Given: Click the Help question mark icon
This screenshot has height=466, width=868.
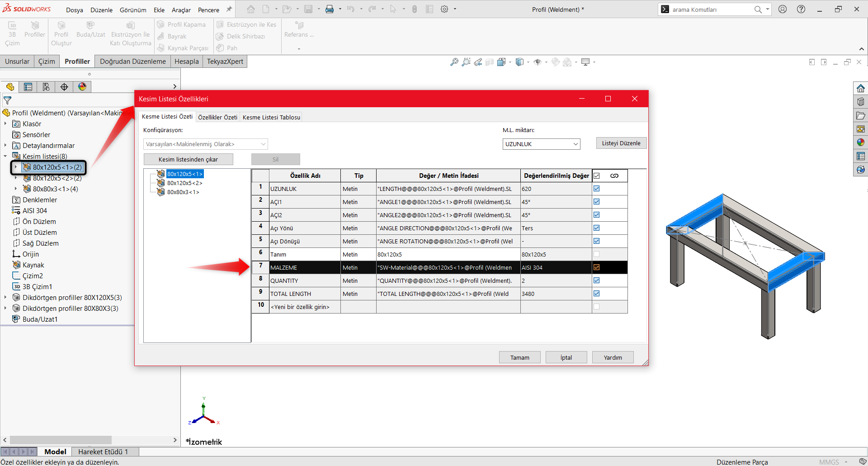Looking at the screenshot, I should pyautogui.click(x=801, y=9).
